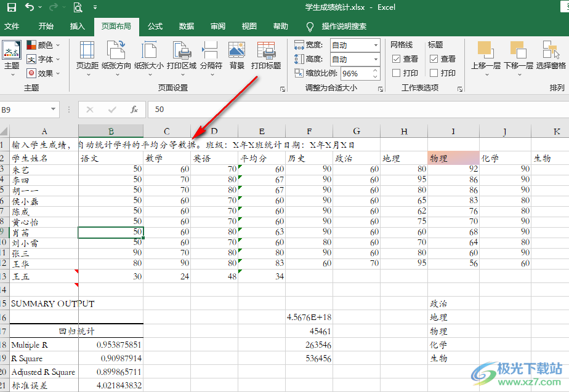Open theme Effects (效果) menu
569x392 pixels.
tap(43, 73)
